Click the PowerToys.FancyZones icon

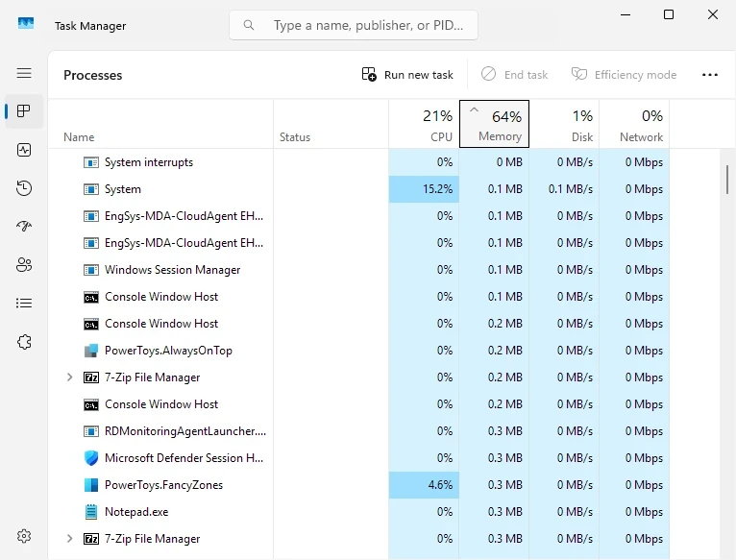coord(91,485)
